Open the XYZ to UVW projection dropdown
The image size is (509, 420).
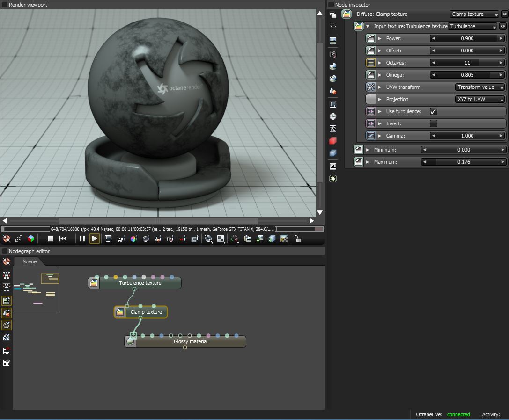[480, 99]
